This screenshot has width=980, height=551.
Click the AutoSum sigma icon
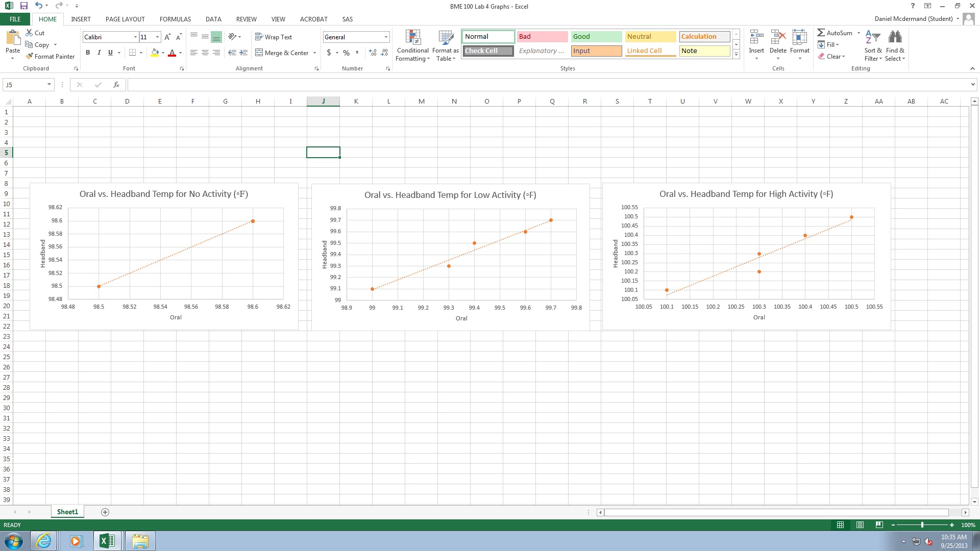[821, 33]
